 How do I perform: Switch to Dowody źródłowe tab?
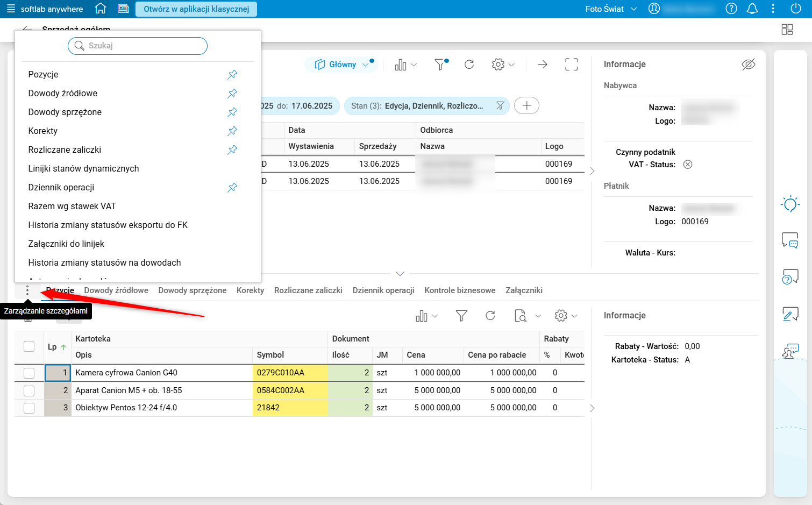tap(116, 290)
